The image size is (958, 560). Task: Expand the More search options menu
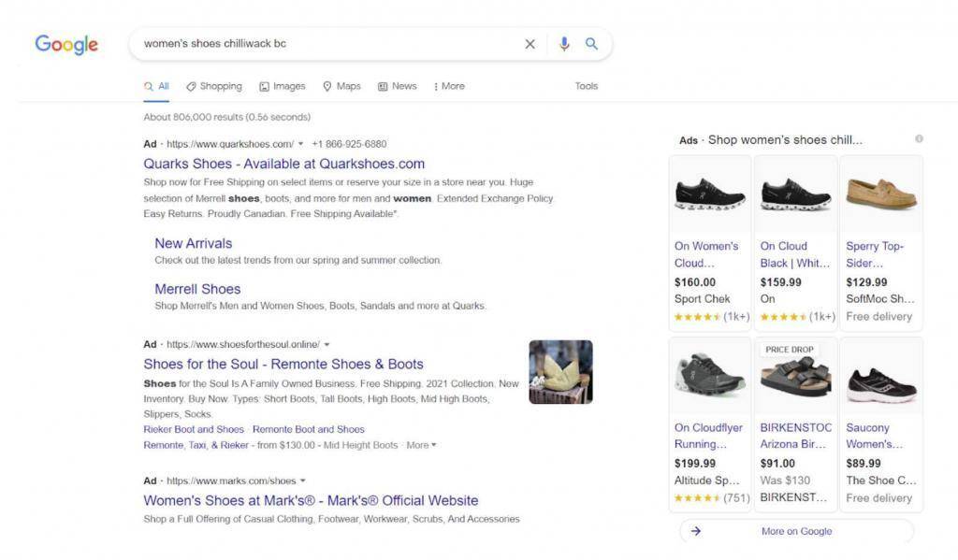449,86
